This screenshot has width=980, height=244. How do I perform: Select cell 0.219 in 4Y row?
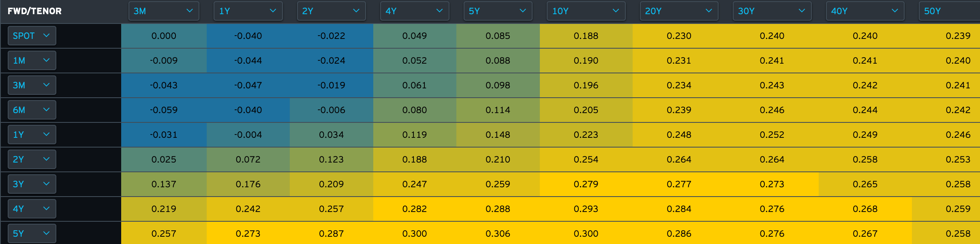164,209
